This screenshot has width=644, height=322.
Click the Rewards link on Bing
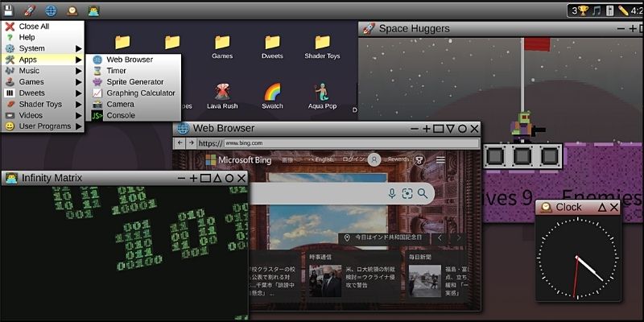(x=398, y=159)
